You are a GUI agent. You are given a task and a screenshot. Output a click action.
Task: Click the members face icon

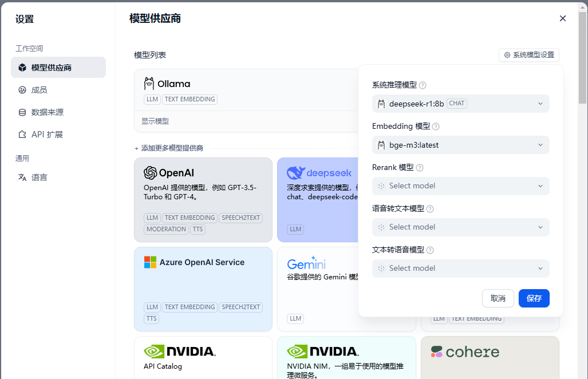tap(22, 90)
